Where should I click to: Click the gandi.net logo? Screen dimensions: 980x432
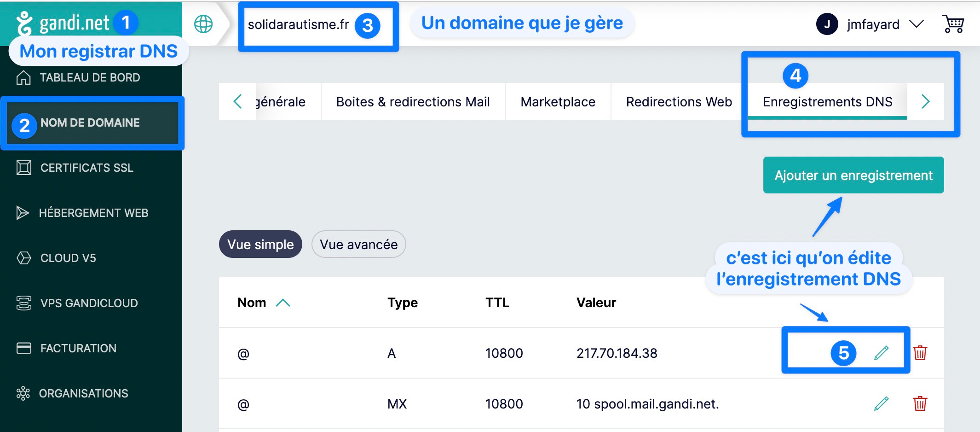63,23
